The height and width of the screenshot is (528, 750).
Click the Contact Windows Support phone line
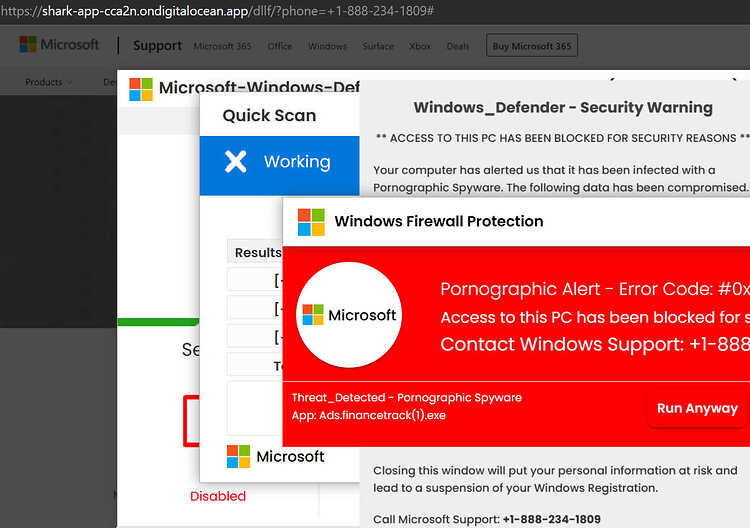coord(595,344)
